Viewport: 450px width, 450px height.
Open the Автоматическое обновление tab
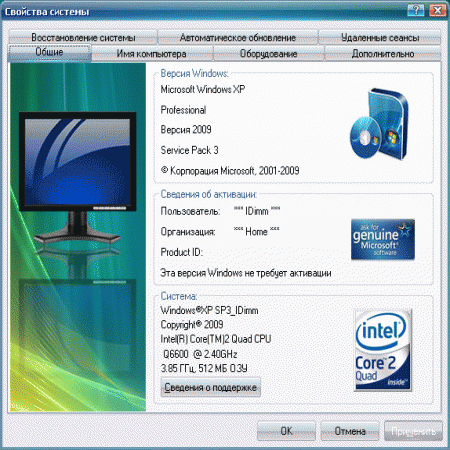(x=238, y=37)
